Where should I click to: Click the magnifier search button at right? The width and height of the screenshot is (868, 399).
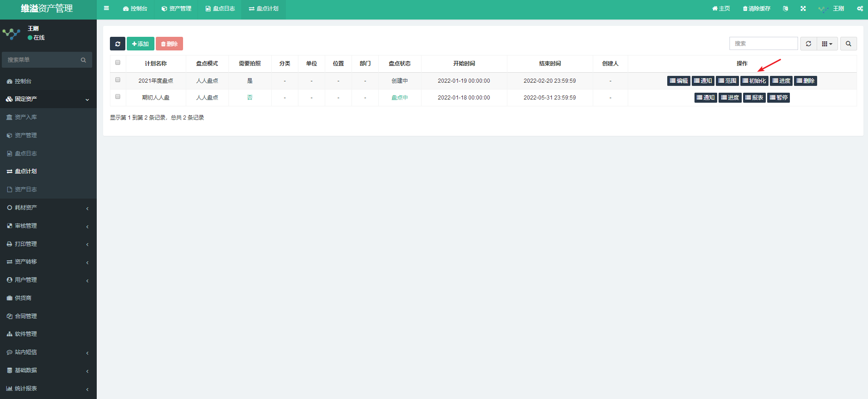(848, 44)
